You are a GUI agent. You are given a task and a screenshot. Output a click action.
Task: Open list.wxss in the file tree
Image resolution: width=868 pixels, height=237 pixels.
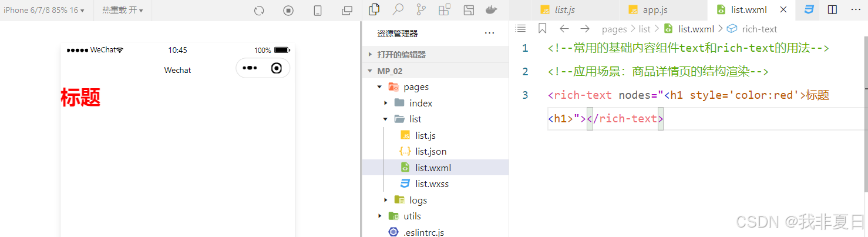435,184
